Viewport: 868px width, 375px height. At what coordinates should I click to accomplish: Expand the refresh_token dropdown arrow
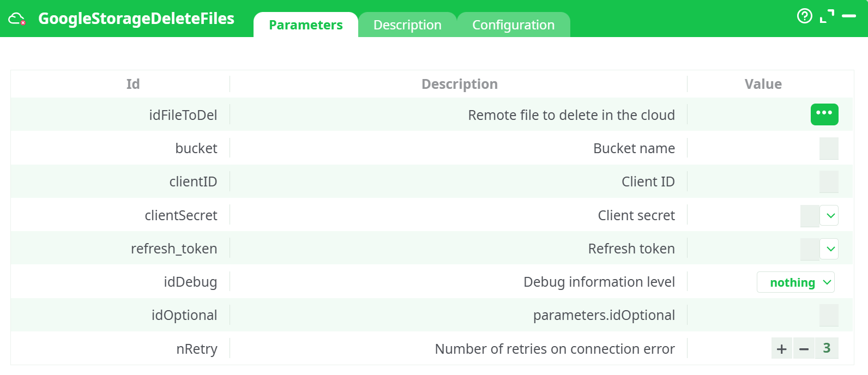pyautogui.click(x=829, y=249)
